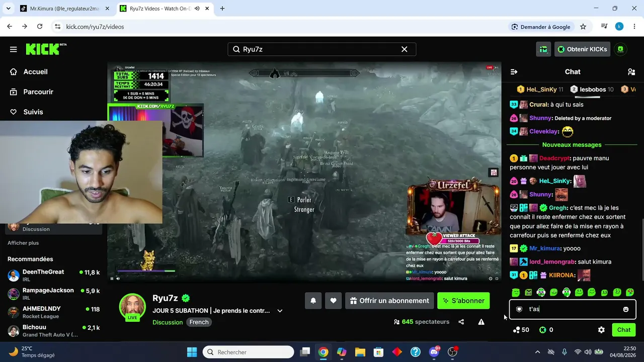Click the KICKs balance icon showing 0
This screenshot has height=362, width=644.
[x=542, y=330]
